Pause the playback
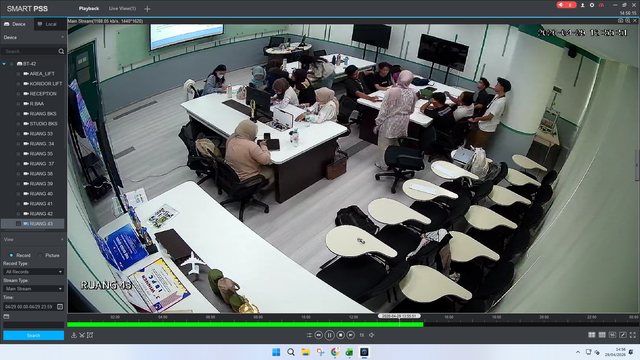The height and width of the screenshot is (360, 640). [329, 335]
